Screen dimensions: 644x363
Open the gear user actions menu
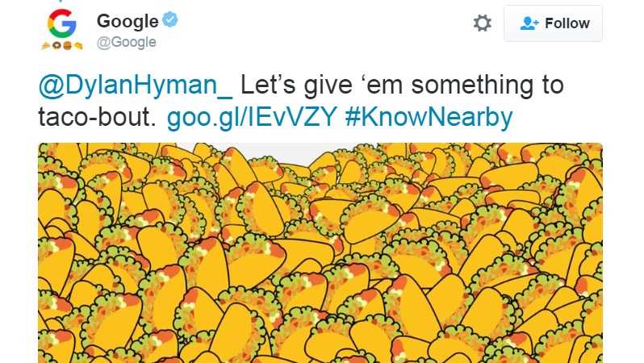[482, 23]
